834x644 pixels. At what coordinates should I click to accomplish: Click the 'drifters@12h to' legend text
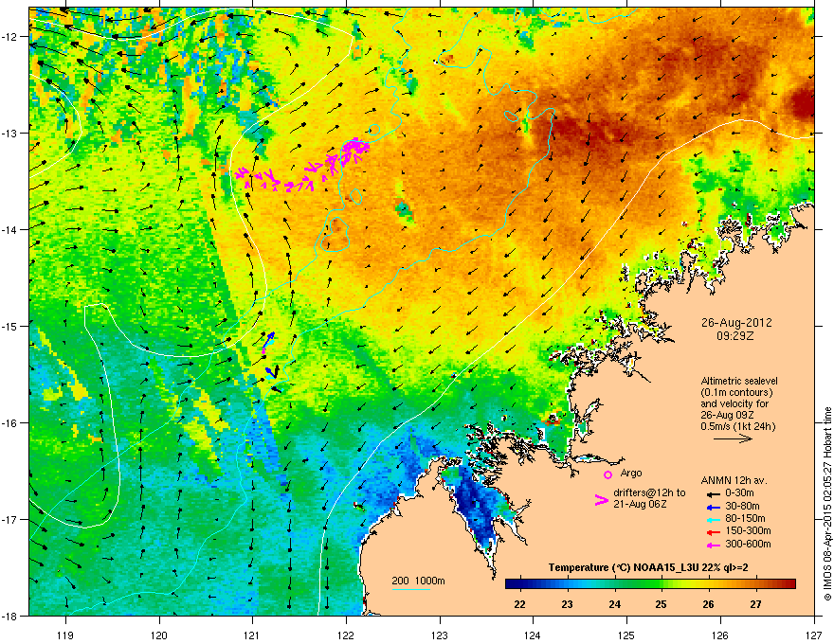(x=649, y=493)
